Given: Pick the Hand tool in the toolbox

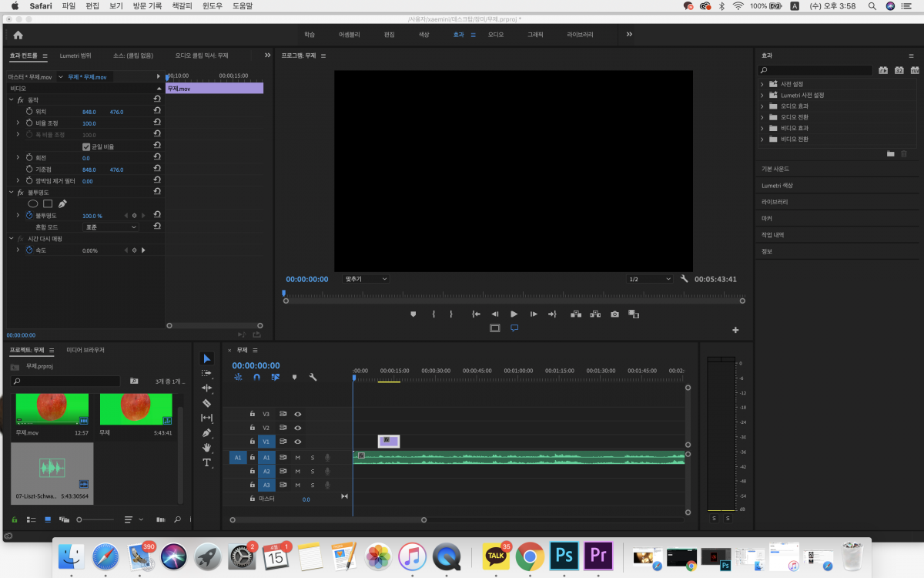Looking at the screenshot, I should point(206,448).
